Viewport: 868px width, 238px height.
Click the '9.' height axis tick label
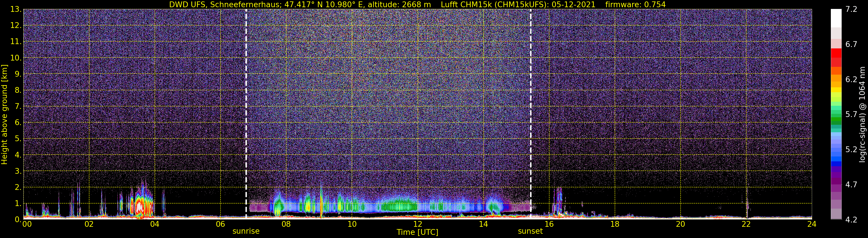[x=18, y=74]
